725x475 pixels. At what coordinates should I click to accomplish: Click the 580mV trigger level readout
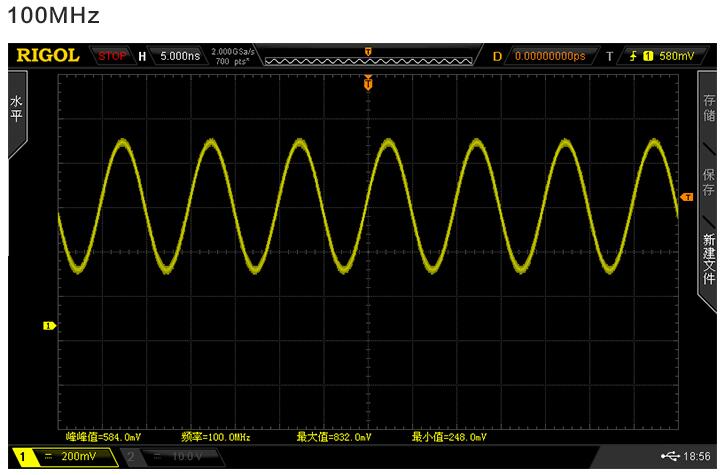click(675, 56)
